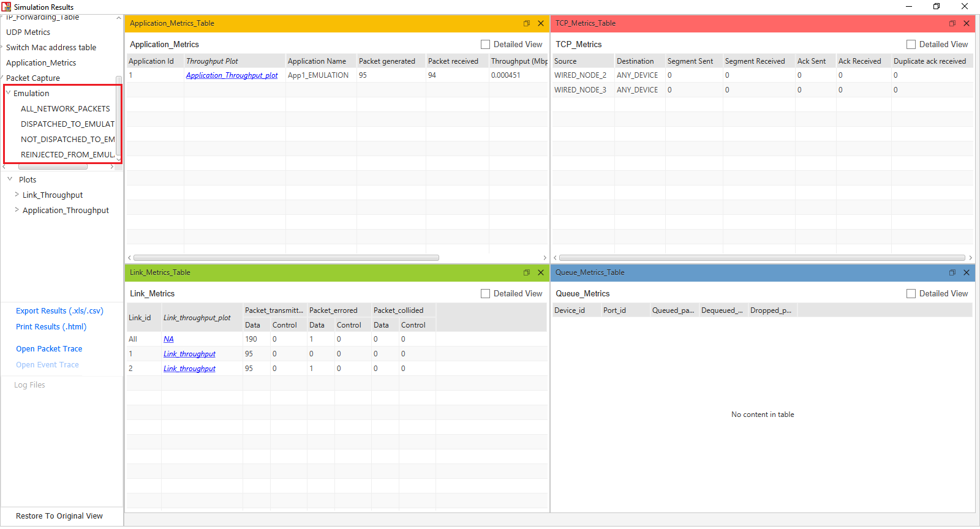Close the Application_Metrics_Table panel
The height and width of the screenshot is (529, 980).
point(541,23)
